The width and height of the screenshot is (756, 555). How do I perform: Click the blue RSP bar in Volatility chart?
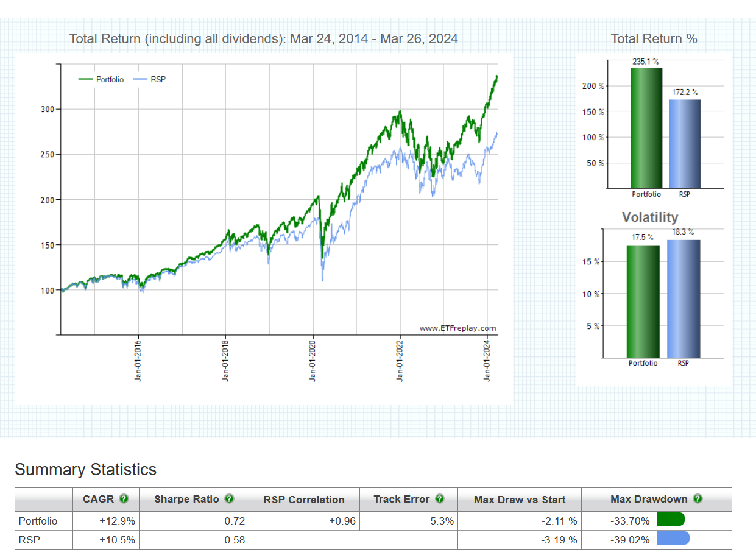pos(683,299)
